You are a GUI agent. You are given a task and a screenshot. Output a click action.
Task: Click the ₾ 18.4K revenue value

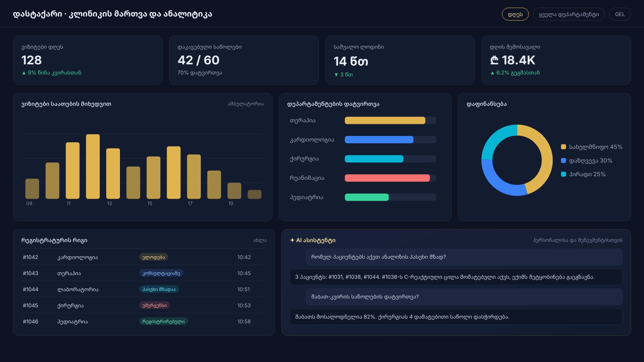tap(512, 60)
